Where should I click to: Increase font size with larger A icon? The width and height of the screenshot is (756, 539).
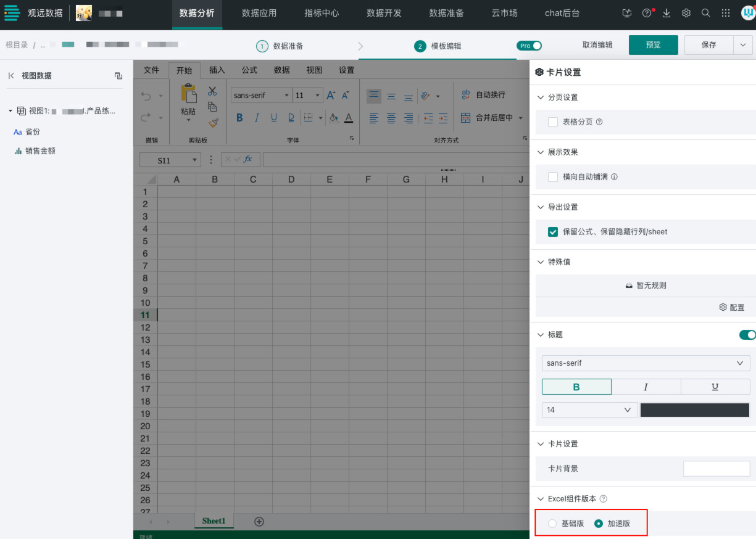tap(331, 96)
